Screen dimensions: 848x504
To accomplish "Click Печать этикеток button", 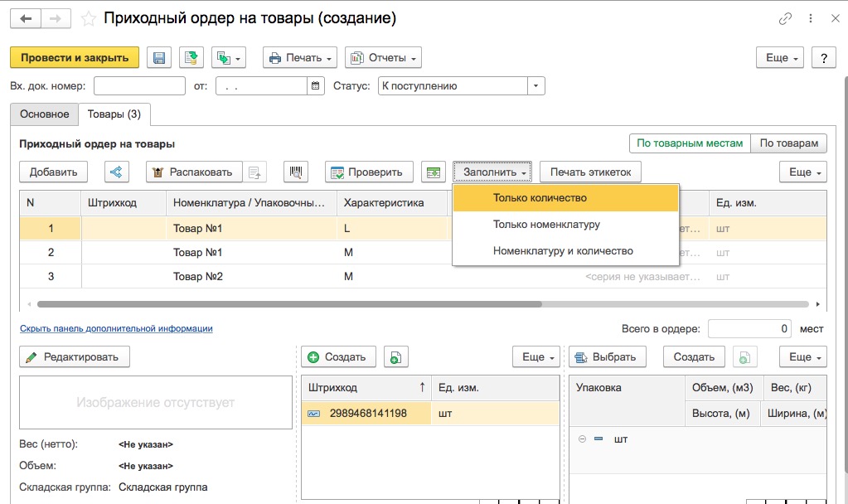I will pyautogui.click(x=590, y=172).
